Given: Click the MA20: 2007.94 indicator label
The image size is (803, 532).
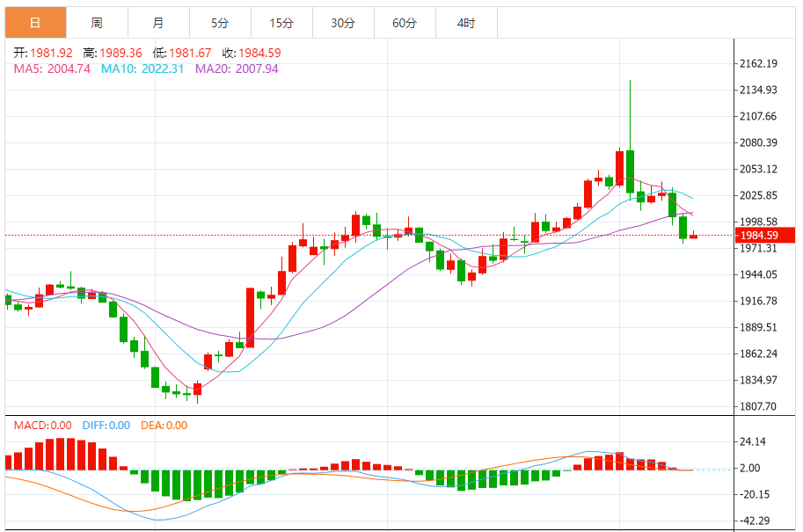Looking at the screenshot, I should pos(237,69).
